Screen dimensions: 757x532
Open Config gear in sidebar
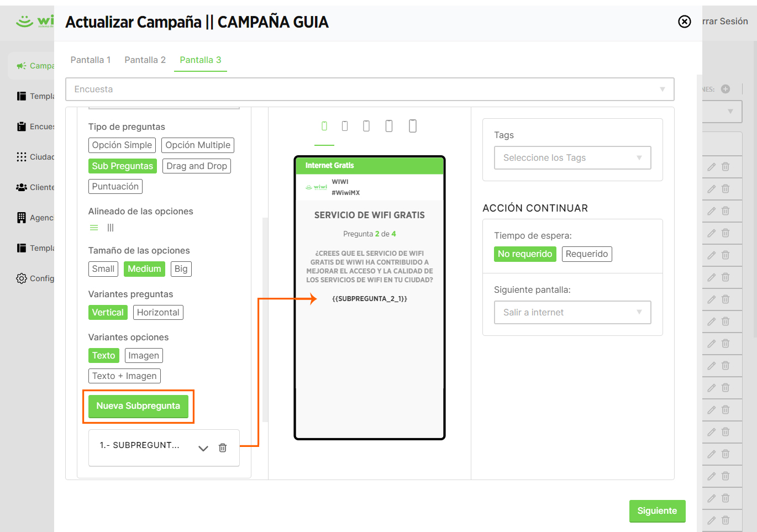pos(22,278)
